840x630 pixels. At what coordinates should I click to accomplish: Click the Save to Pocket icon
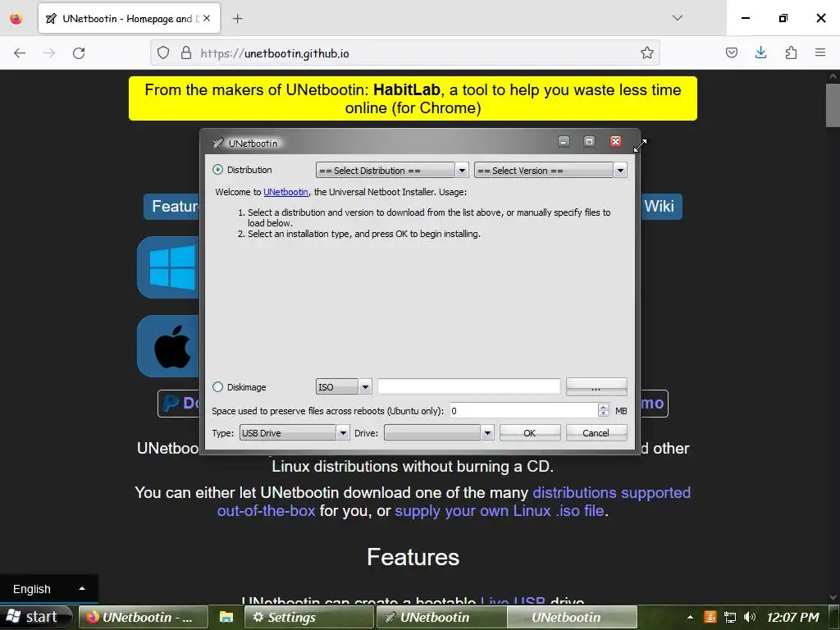(x=732, y=52)
